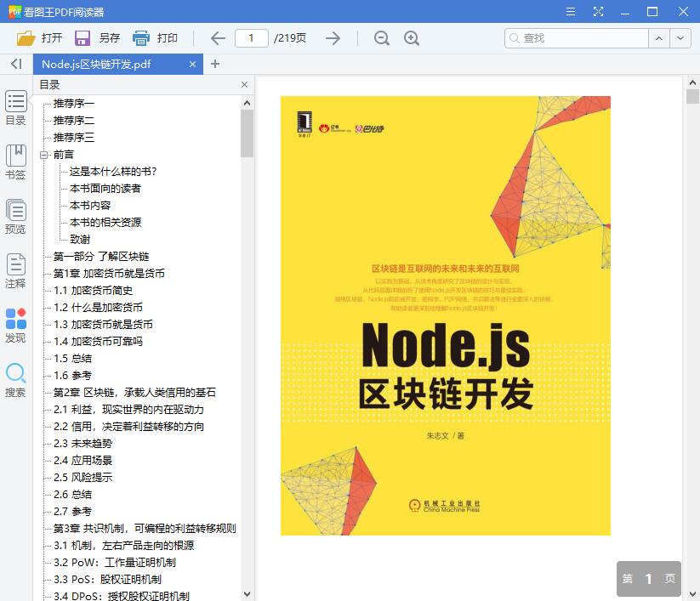Click the page number input field
700x601 pixels.
[252, 38]
